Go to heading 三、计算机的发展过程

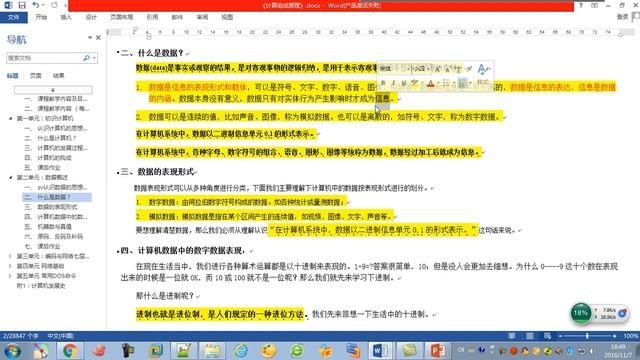pyautogui.click(x=57, y=148)
